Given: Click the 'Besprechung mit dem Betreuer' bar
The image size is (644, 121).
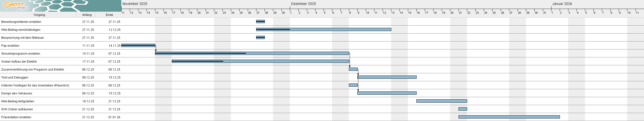Looking at the screenshot, I should coord(260,38).
